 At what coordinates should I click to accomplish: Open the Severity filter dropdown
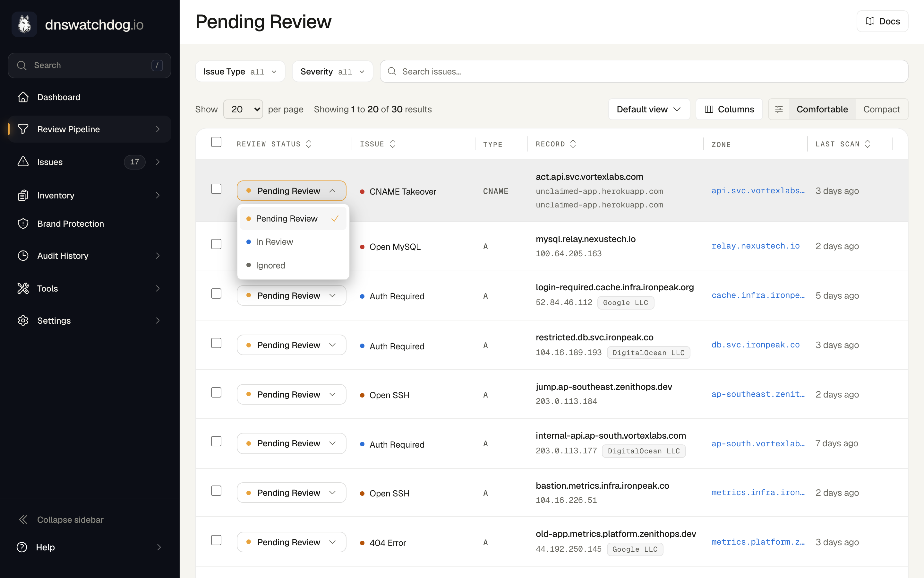[x=333, y=72]
